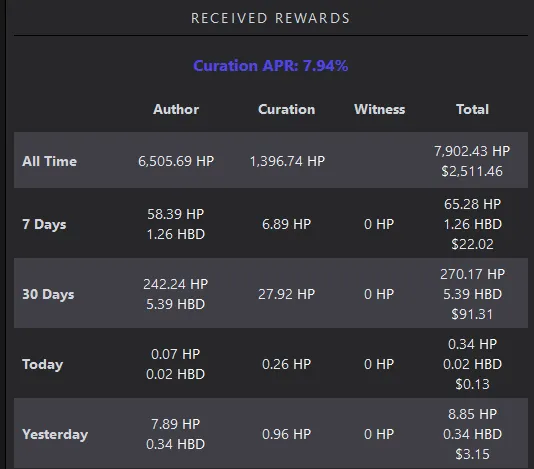Click All Time curation value 1,396.74 HP
534x469 pixels.
click(x=287, y=161)
